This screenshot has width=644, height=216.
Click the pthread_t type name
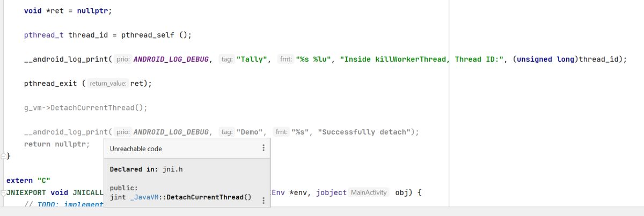pyautogui.click(x=44, y=35)
